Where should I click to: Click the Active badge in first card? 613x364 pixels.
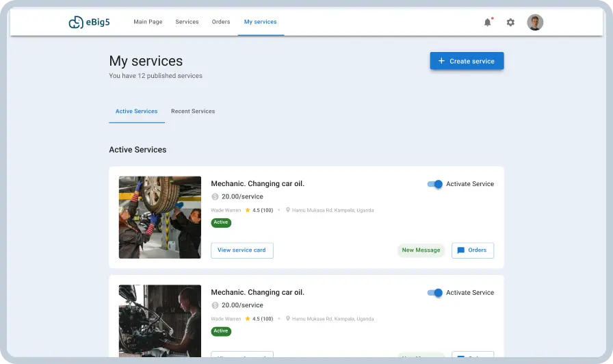(221, 222)
